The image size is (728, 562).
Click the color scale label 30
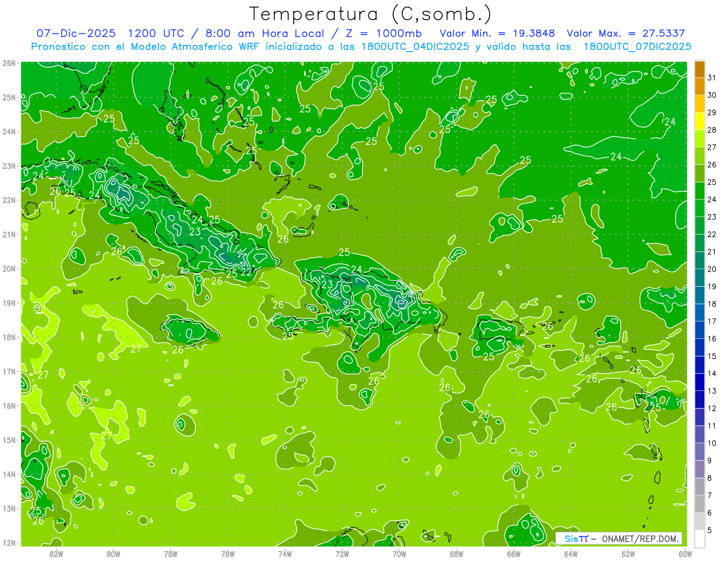712,95
